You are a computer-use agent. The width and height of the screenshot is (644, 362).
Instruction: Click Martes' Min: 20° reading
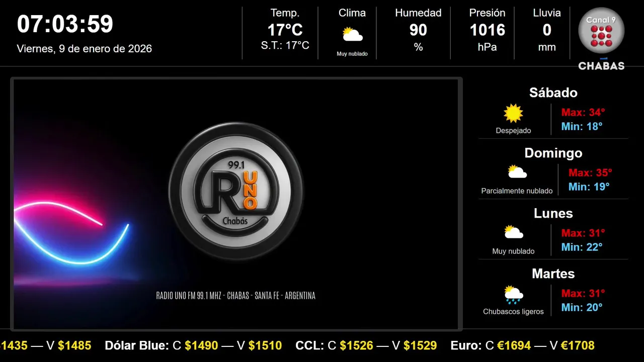tap(582, 307)
